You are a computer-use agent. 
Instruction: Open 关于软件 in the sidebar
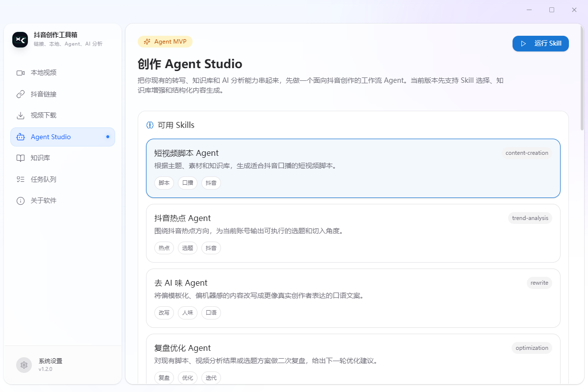[63, 201]
